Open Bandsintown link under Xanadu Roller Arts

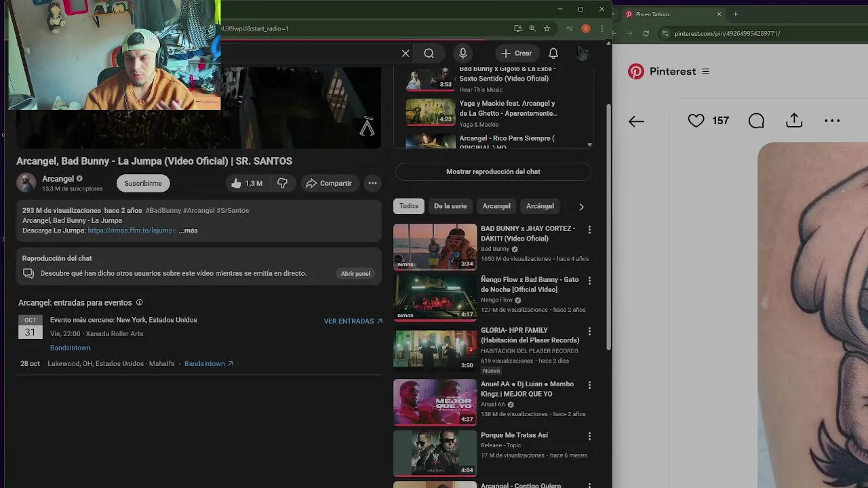pos(70,348)
